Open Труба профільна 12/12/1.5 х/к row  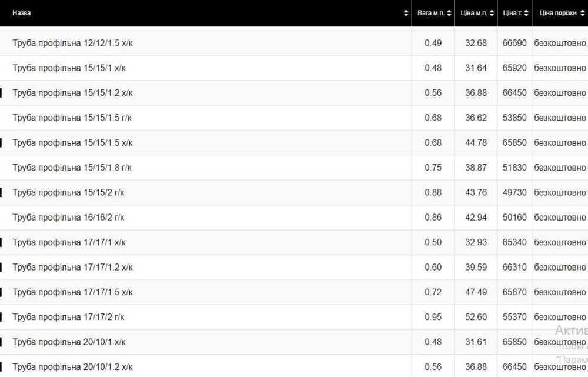coord(76,43)
